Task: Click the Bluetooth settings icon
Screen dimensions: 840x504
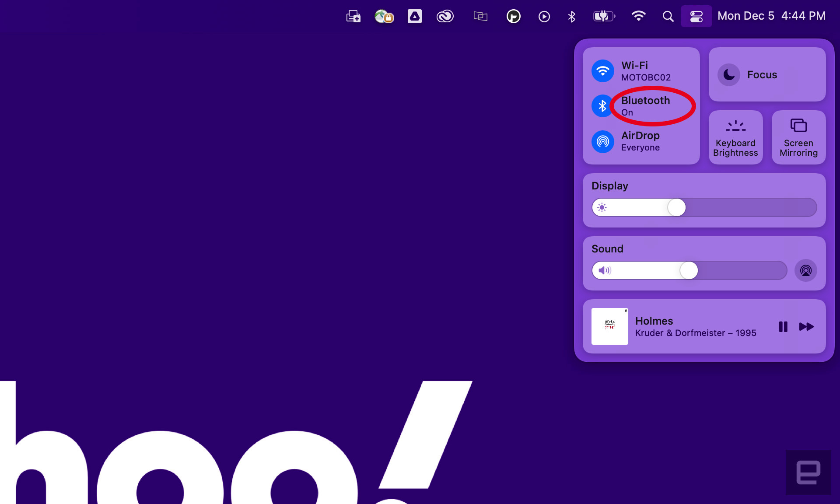Action: [x=602, y=105]
